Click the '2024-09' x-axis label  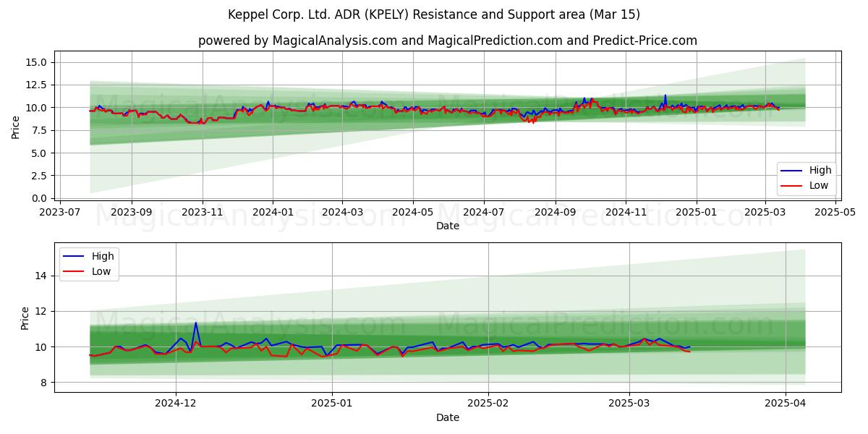(x=556, y=213)
